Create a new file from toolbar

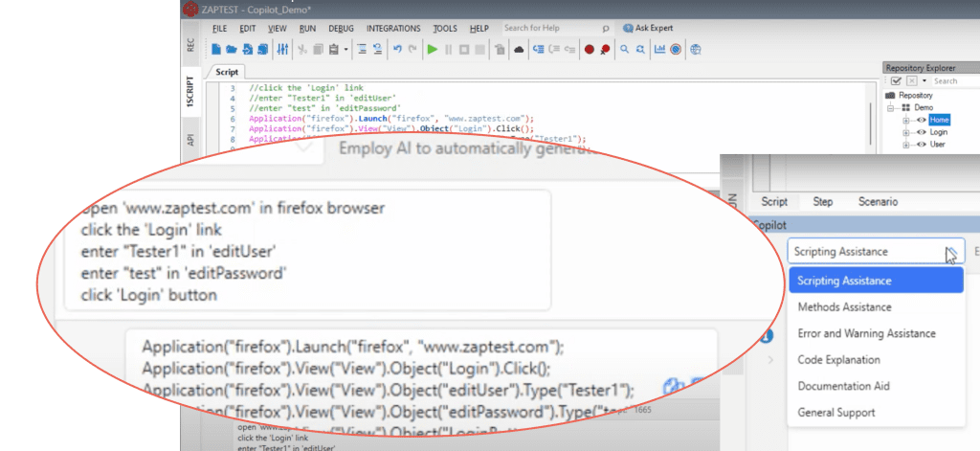pos(215,49)
